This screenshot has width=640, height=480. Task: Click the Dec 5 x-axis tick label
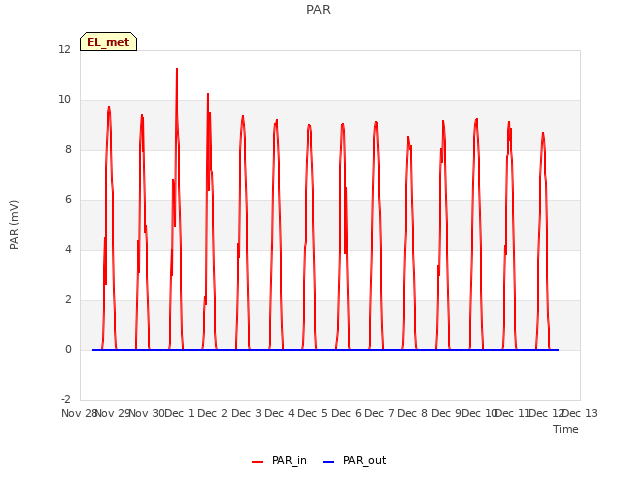pyautogui.click(x=313, y=413)
